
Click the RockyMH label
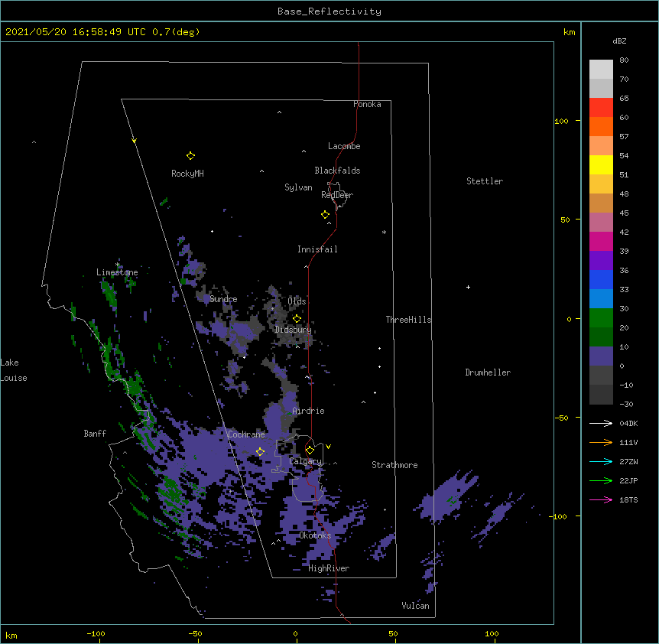(x=187, y=174)
